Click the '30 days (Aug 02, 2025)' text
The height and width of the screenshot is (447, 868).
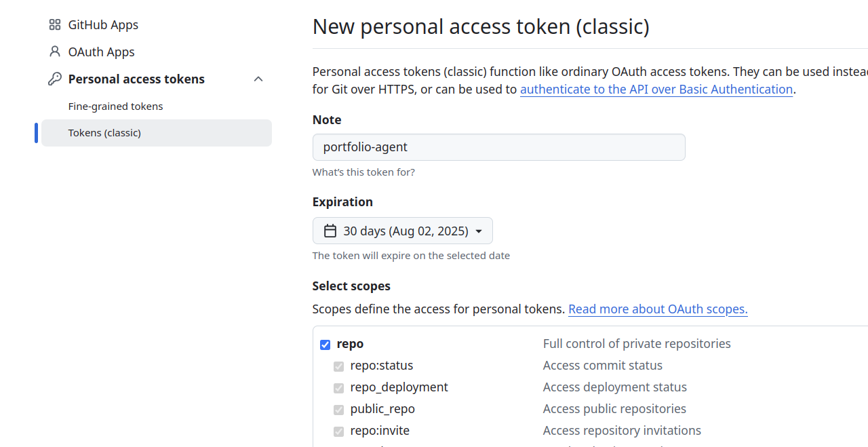point(406,231)
